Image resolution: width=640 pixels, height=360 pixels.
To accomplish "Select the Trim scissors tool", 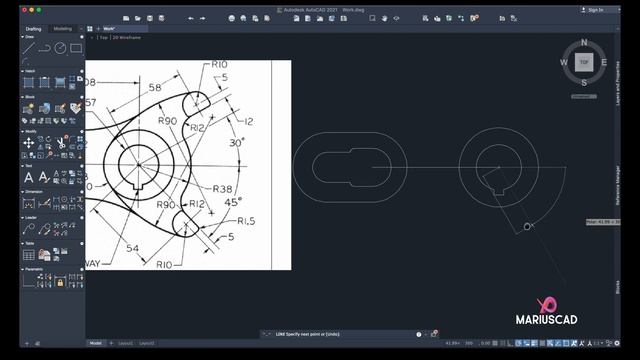I will coord(61,142).
